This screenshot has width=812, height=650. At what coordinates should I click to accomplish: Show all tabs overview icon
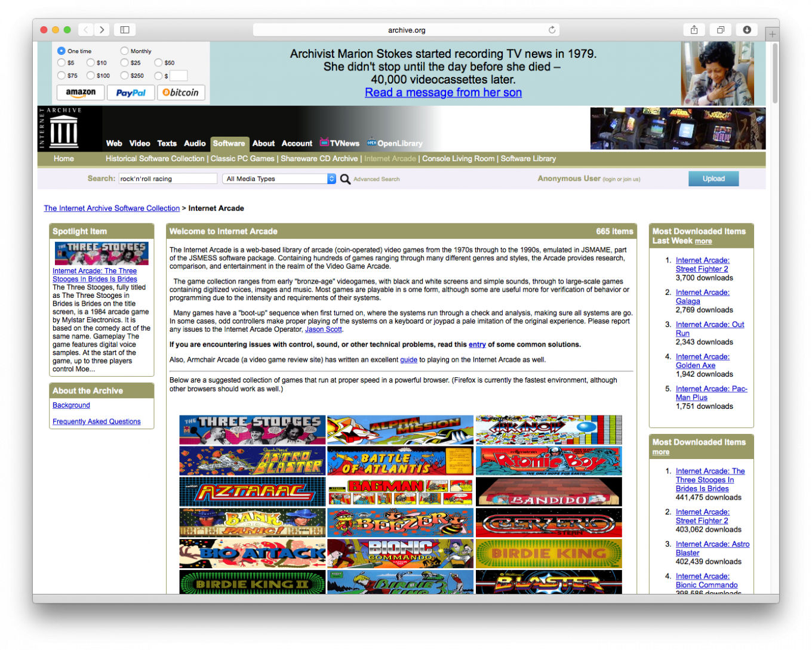721,30
